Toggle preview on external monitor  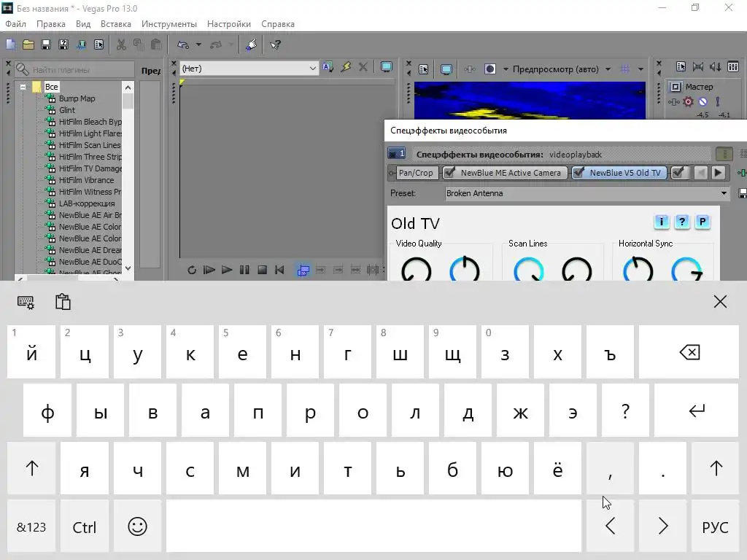pyautogui.click(x=446, y=69)
